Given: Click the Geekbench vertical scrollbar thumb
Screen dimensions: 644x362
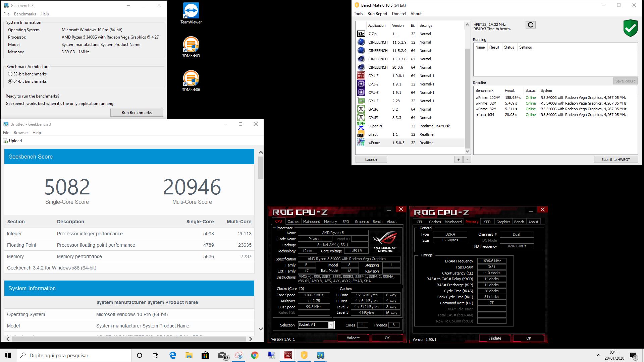Looking at the screenshot, I should pos(261,168).
